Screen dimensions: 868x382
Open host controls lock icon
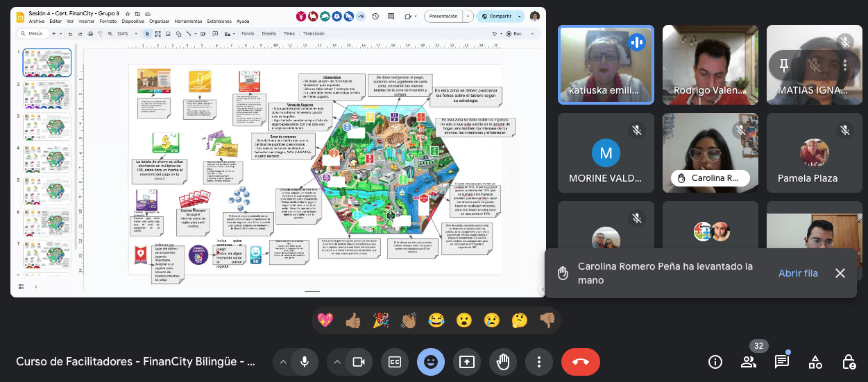pyautogui.click(x=849, y=361)
